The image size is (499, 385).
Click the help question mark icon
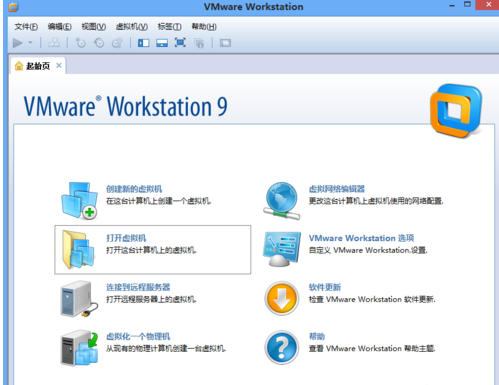pos(282,348)
